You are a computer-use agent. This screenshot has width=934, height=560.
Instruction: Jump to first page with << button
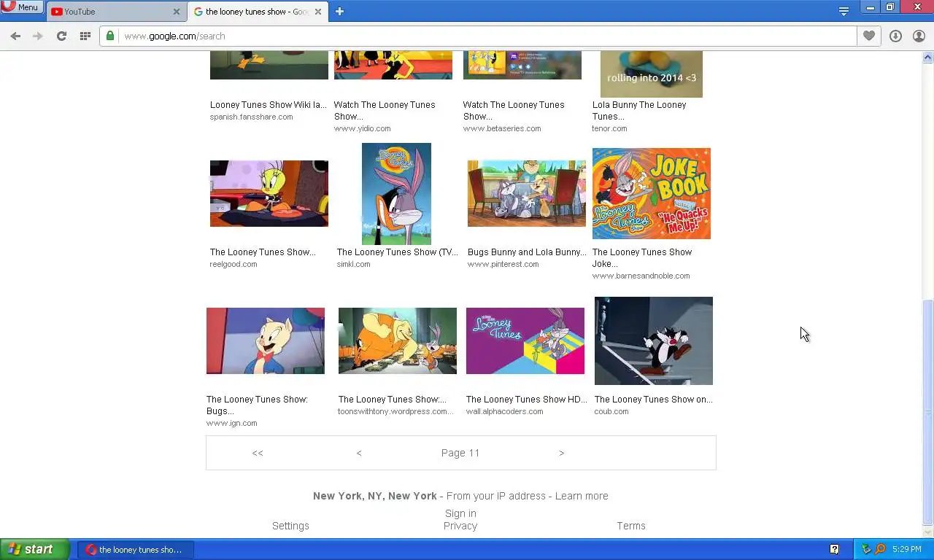click(258, 453)
